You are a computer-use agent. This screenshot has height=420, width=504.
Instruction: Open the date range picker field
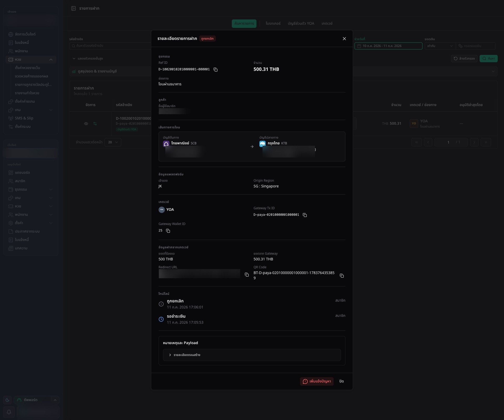388,46
